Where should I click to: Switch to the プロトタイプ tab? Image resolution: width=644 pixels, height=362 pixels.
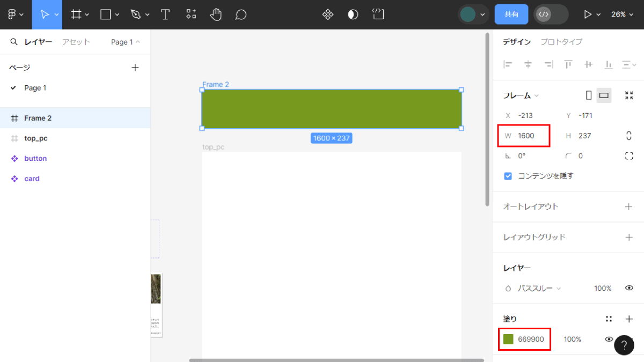click(561, 42)
